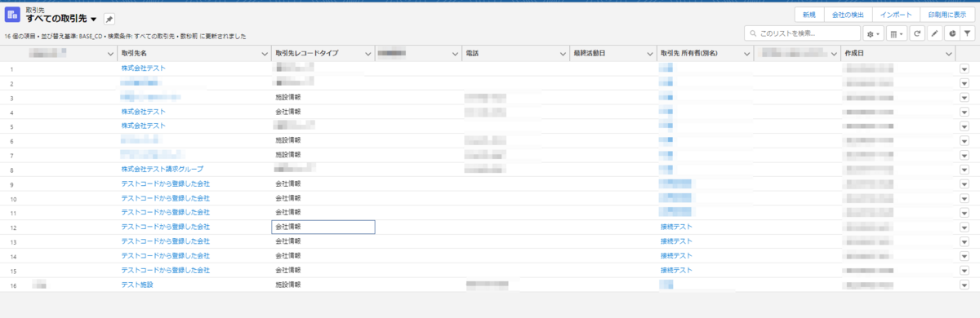The height and width of the screenshot is (318, 980).
Task: Open row actions menu for row 14
Action: pyautogui.click(x=964, y=256)
